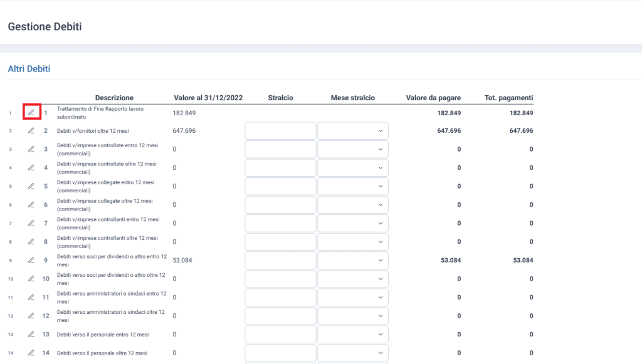Open Mese stralcio dropdown for row 9
Image resolution: width=642 pixels, height=364 pixels.
pos(352,261)
